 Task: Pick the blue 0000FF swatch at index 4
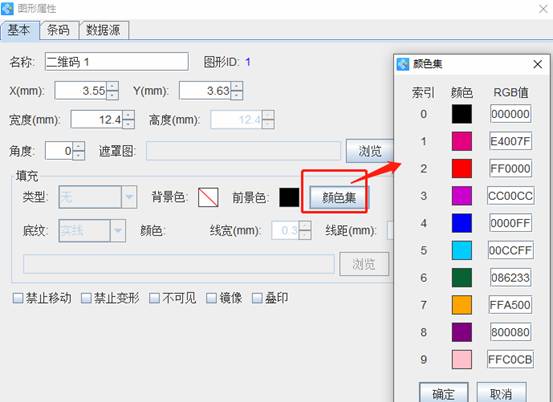point(462,223)
